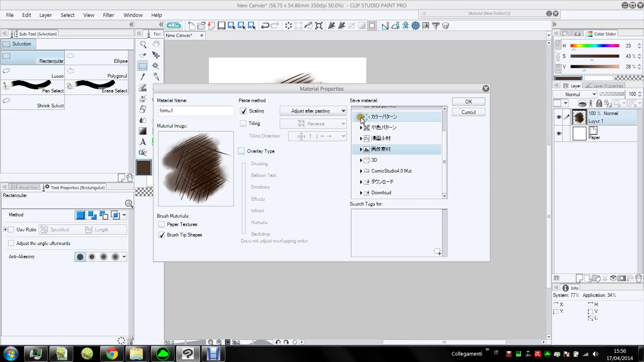Open the Filter menu
The width and height of the screenshot is (644, 362).
point(108,15)
